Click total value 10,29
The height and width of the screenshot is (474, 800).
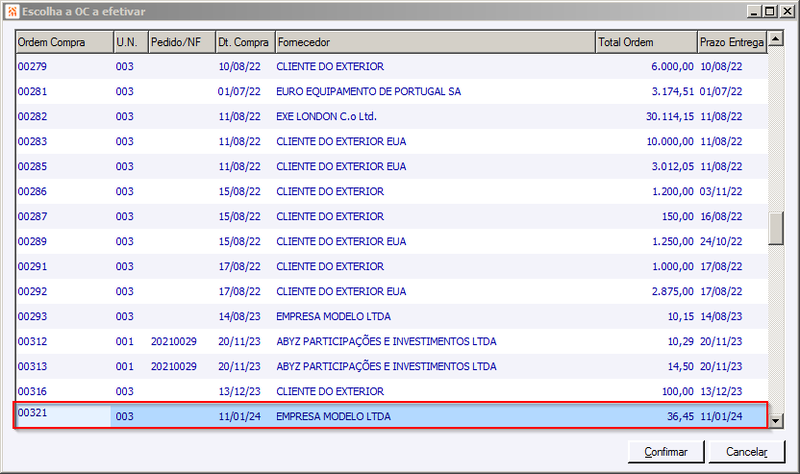coord(681,341)
